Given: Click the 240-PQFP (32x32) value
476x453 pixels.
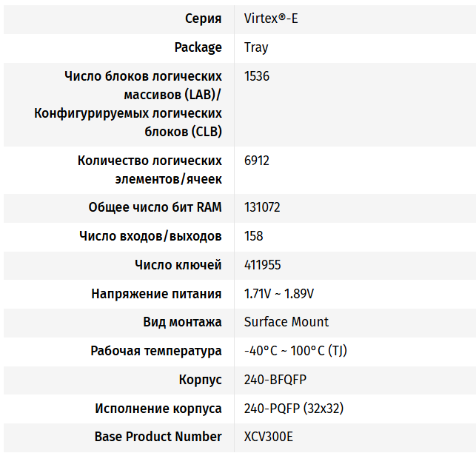Looking at the screenshot, I should click(294, 409).
